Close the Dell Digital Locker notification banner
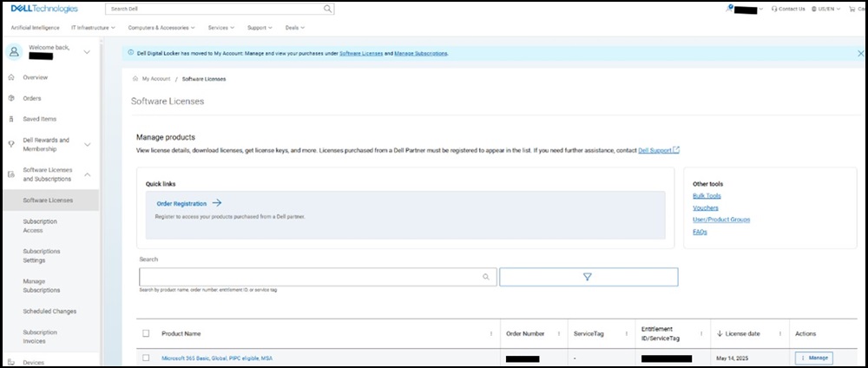The height and width of the screenshot is (368, 868). [x=860, y=53]
